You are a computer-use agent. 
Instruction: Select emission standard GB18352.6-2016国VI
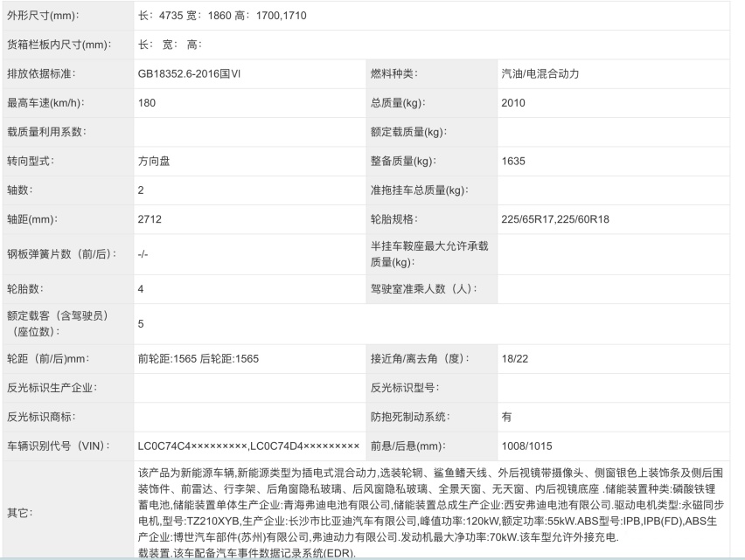(189, 73)
